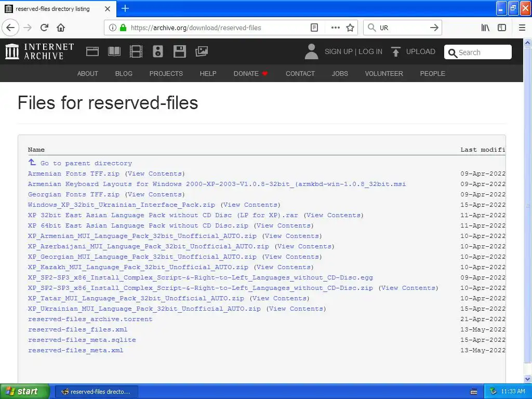Open the Software floppy disk icon
This screenshot has height=399, width=532.
coord(179,51)
